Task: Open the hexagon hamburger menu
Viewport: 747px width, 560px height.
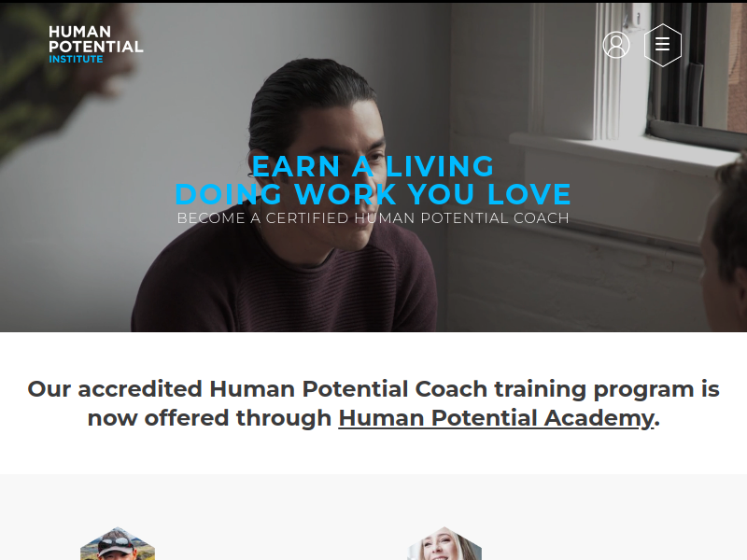Action: click(x=663, y=45)
